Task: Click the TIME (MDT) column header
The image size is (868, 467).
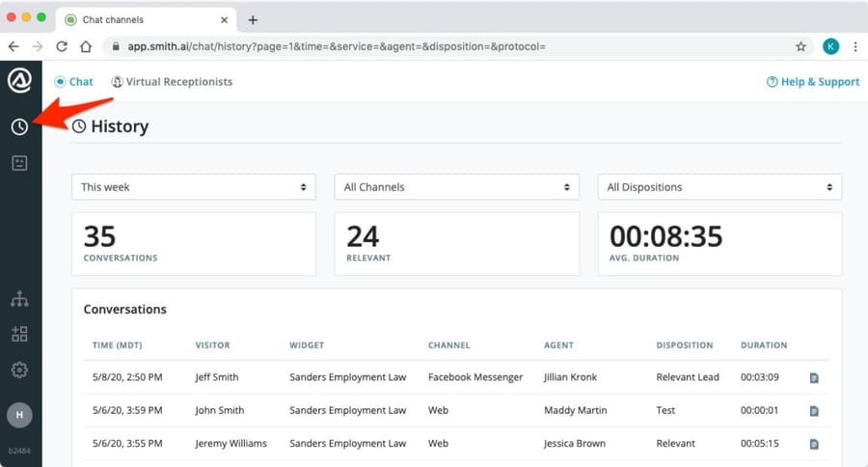Action: tap(118, 345)
